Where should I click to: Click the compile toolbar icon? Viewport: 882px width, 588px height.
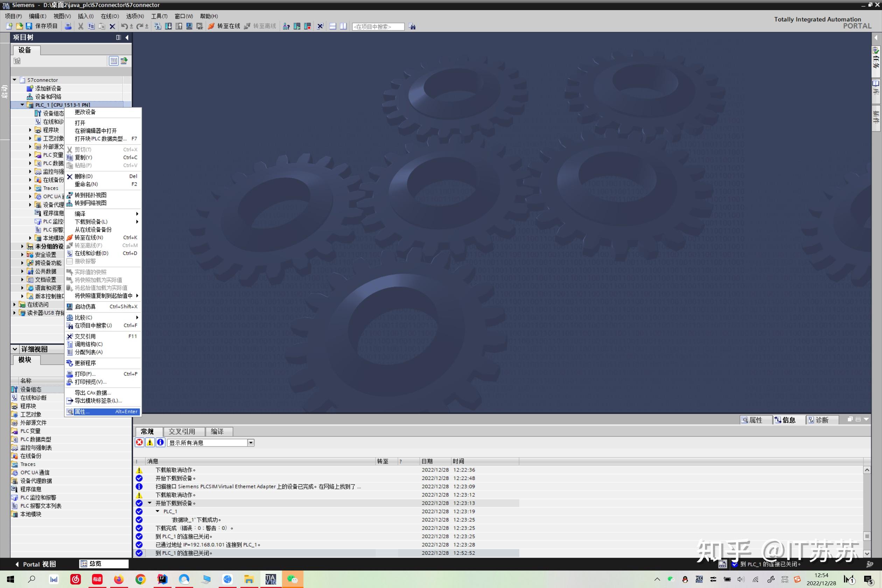pyautogui.click(x=158, y=26)
